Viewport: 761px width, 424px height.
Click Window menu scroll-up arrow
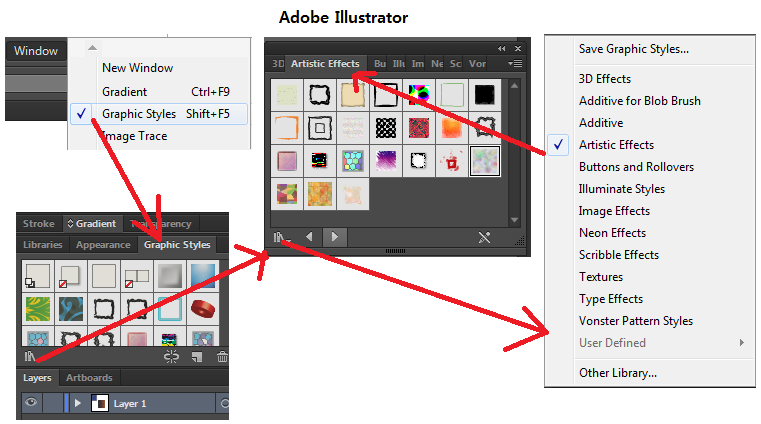92,48
